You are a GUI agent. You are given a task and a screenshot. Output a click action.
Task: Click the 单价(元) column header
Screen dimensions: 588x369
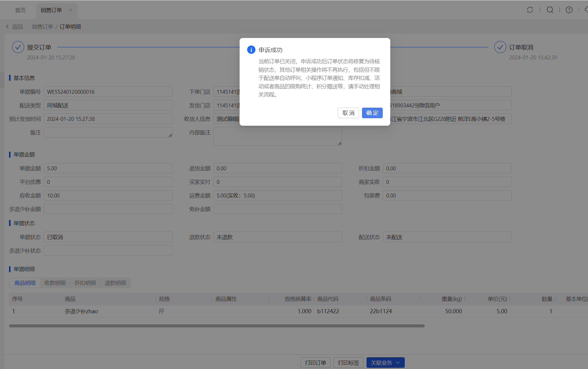(x=497, y=299)
